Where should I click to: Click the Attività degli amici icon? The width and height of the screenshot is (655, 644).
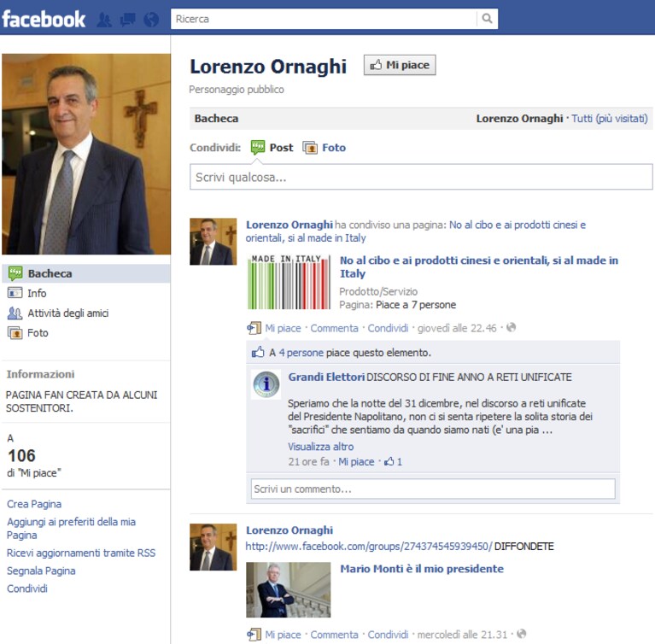click(x=15, y=313)
